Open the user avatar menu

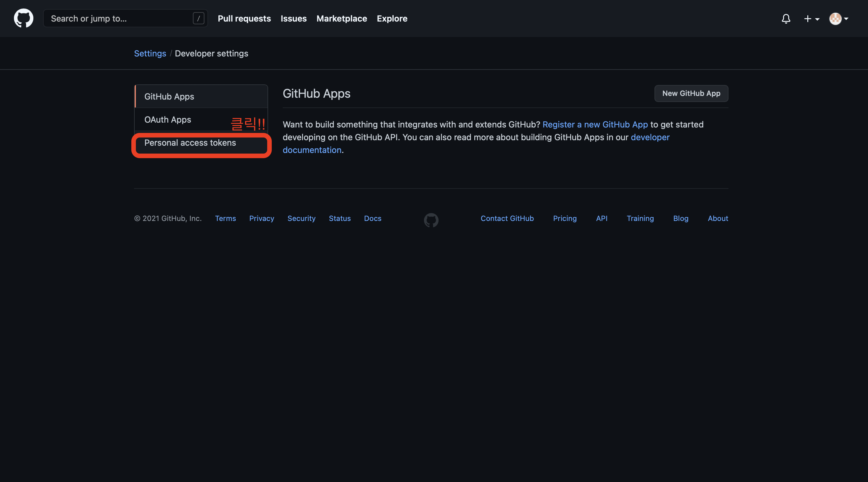pos(839,19)
